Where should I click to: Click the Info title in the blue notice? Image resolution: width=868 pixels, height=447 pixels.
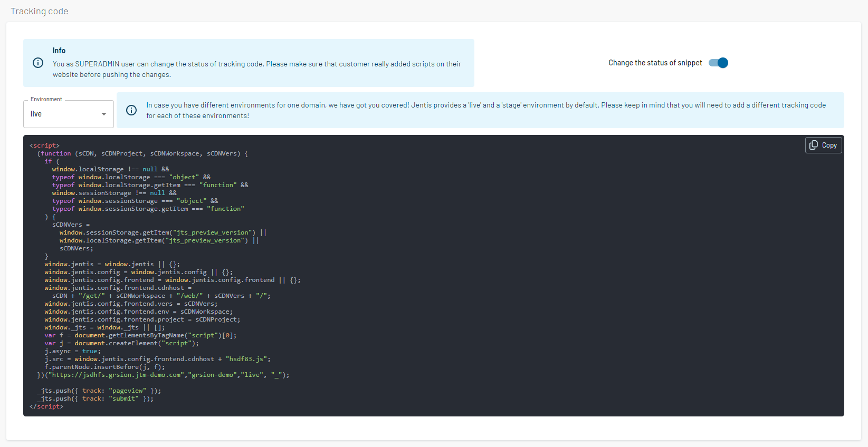pyautogui.click(x=59, y=51)
